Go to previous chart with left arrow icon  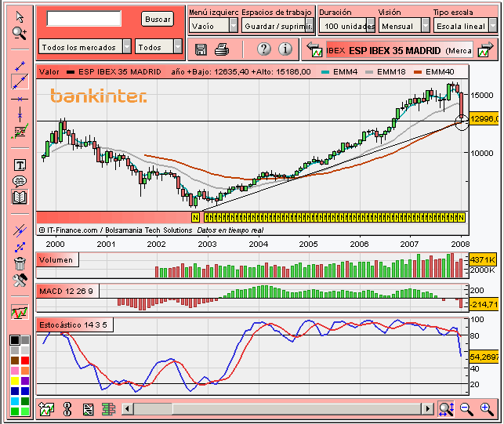pos(314,49)
